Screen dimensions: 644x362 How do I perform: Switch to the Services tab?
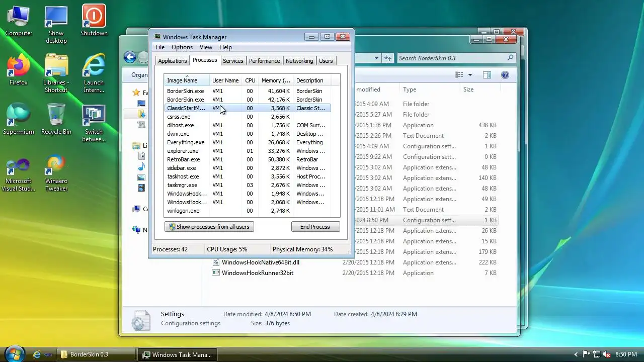click(233, 61)
